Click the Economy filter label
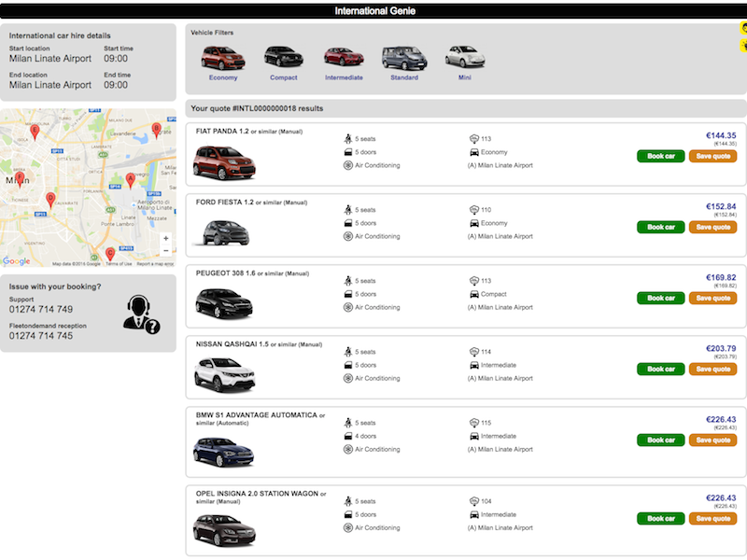The height and width of the screenshot is (560, 747). click(223, 77)
